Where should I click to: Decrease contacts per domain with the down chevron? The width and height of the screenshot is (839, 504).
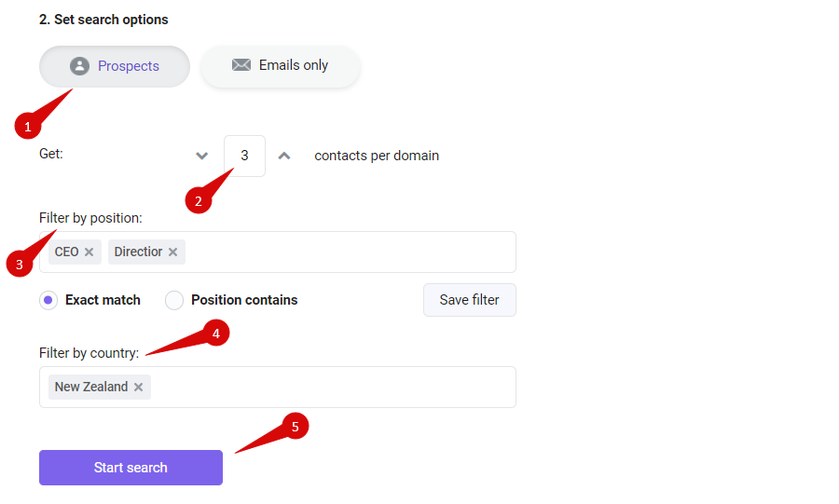[201, 156]
